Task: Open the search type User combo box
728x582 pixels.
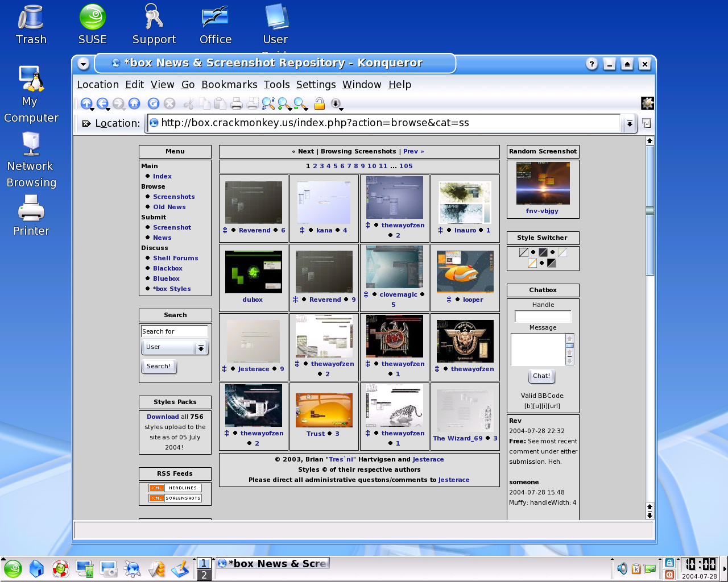Action: [x=175, y=347]
